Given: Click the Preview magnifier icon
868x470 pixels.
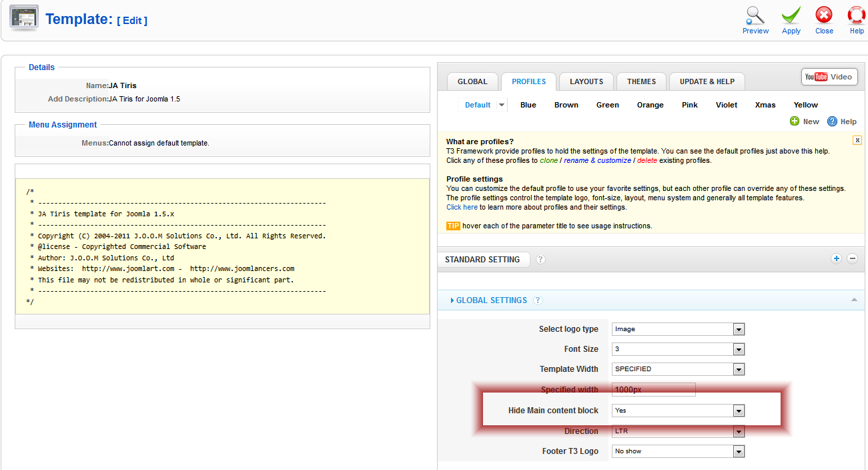Looking at the screenshot, I should 755,15.
